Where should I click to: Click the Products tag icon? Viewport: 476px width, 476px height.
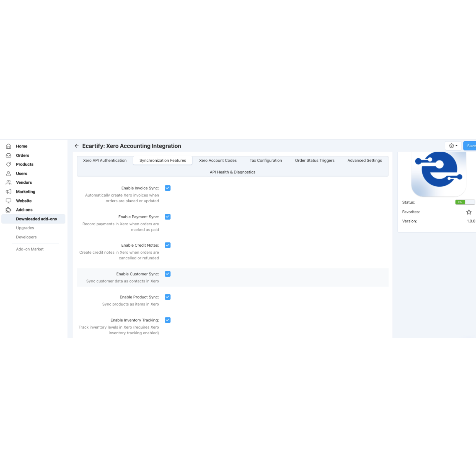[8, 164]
